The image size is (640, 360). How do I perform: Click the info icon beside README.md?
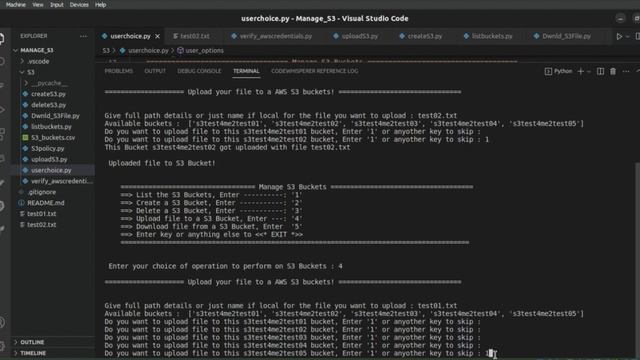click(21, 203)
